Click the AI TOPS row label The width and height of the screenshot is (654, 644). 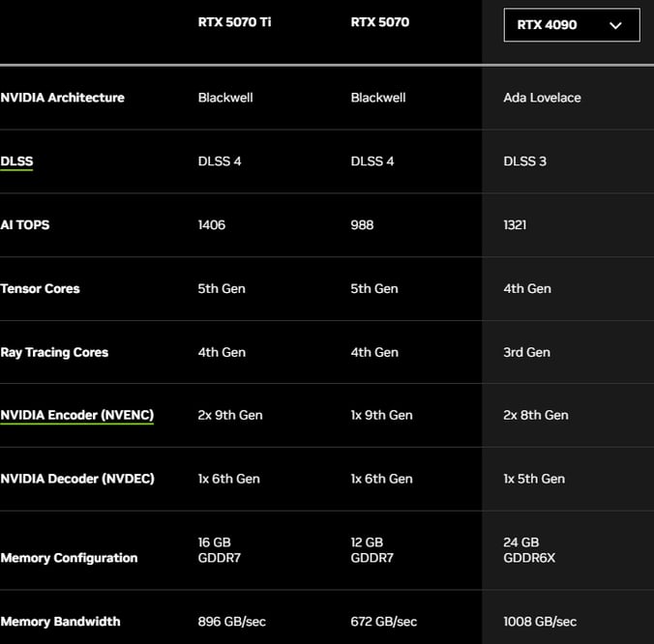25,225
